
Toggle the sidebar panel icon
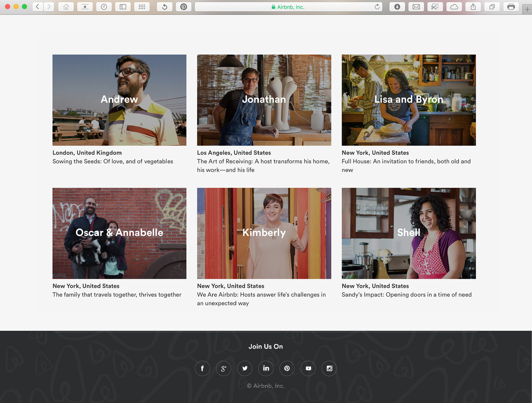[123, 7]
